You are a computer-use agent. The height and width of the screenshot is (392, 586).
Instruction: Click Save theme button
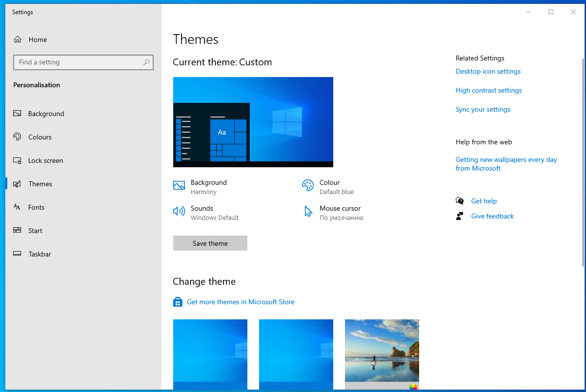coord(210,243)
